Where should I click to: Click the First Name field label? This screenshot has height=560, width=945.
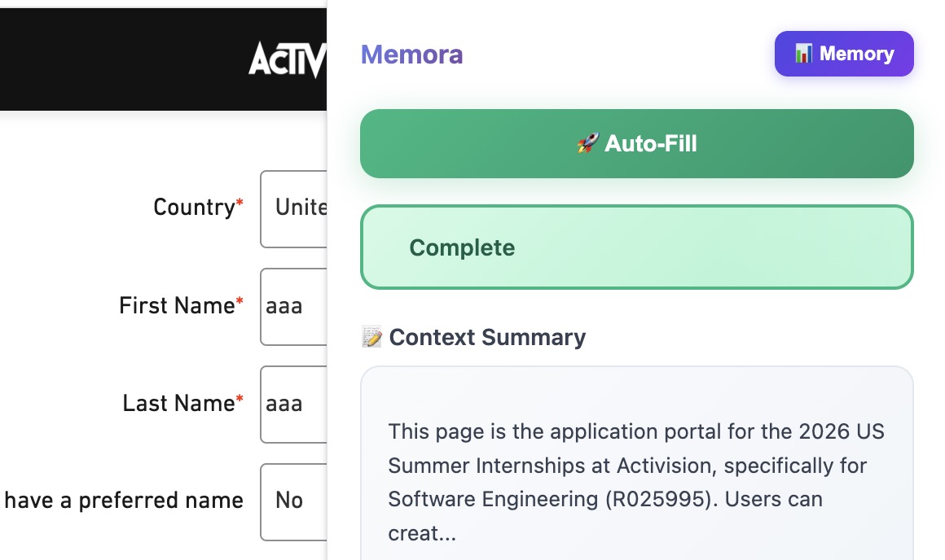point(177,306)
